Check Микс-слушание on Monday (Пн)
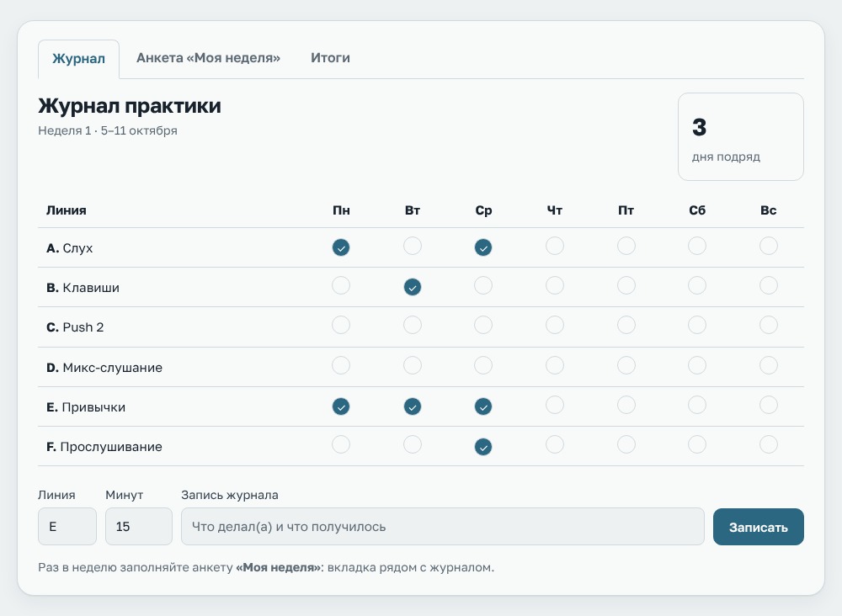The height and width of the screenshot is (616, 842). pos(341,365)
